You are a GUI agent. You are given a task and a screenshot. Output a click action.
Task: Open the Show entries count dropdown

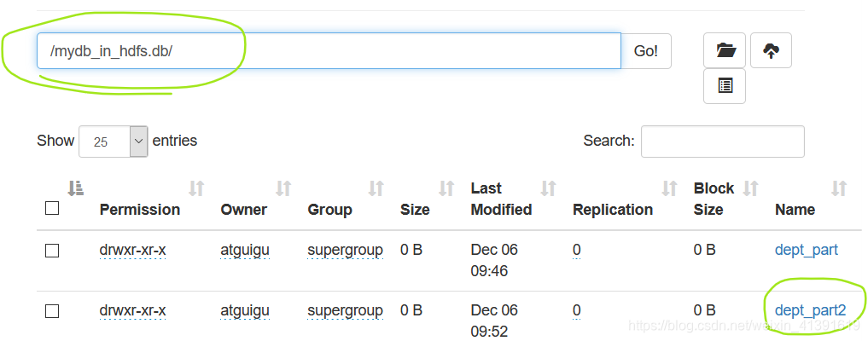click(114, 142)
